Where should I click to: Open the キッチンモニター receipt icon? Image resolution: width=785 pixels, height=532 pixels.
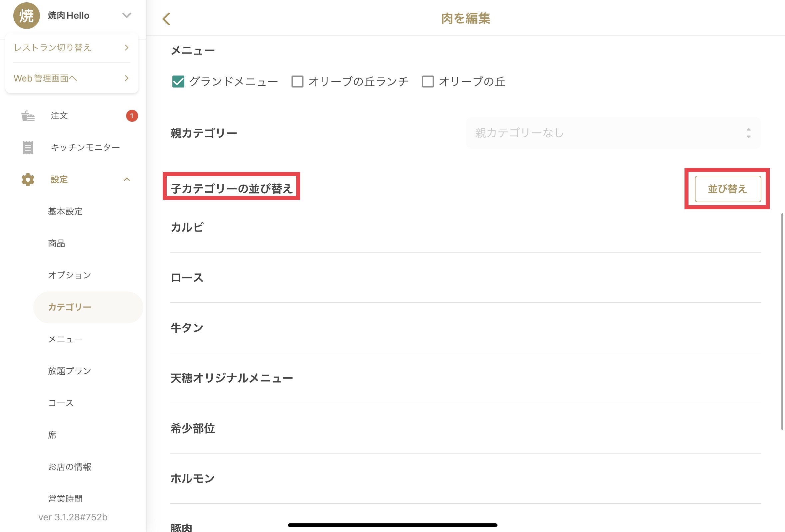(28, 148)
